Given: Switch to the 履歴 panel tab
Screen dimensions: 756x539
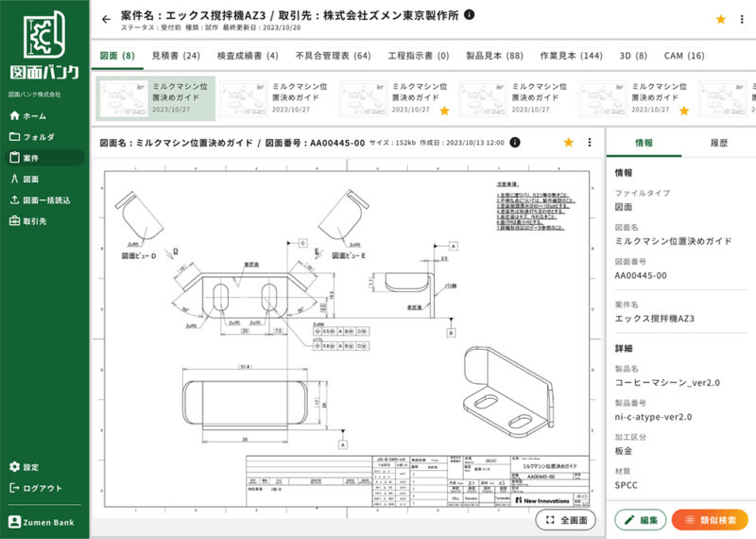Looking at the screenshot, I should [x=719, y=143].
